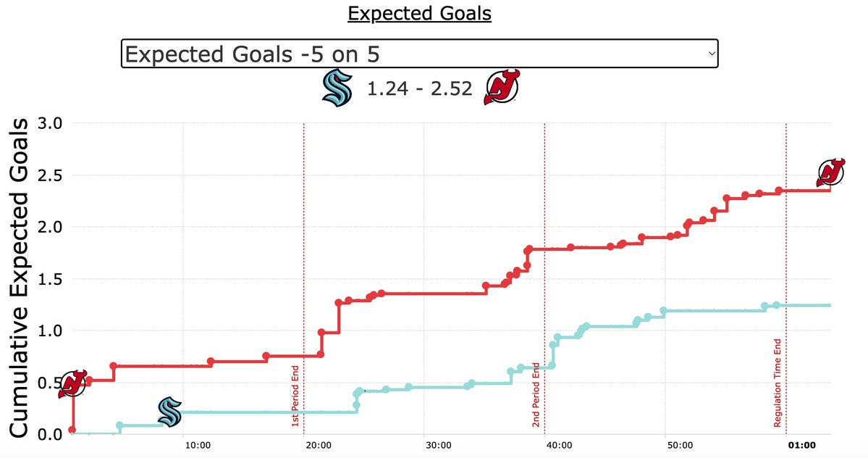The width and height of the screenshot is (868, 458).
Task: Click the Devils logo beside the 2.52 score
Action: [500, 88]
